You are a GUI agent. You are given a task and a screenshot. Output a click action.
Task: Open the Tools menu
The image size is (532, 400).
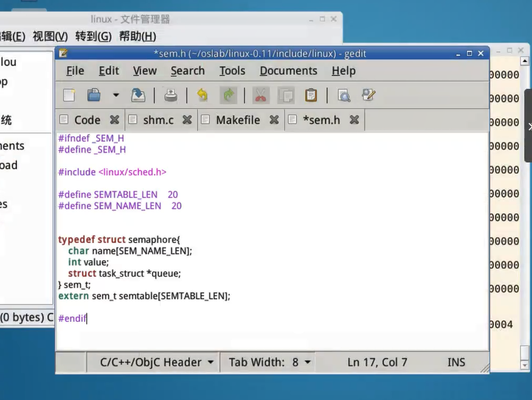click(232, 71)
